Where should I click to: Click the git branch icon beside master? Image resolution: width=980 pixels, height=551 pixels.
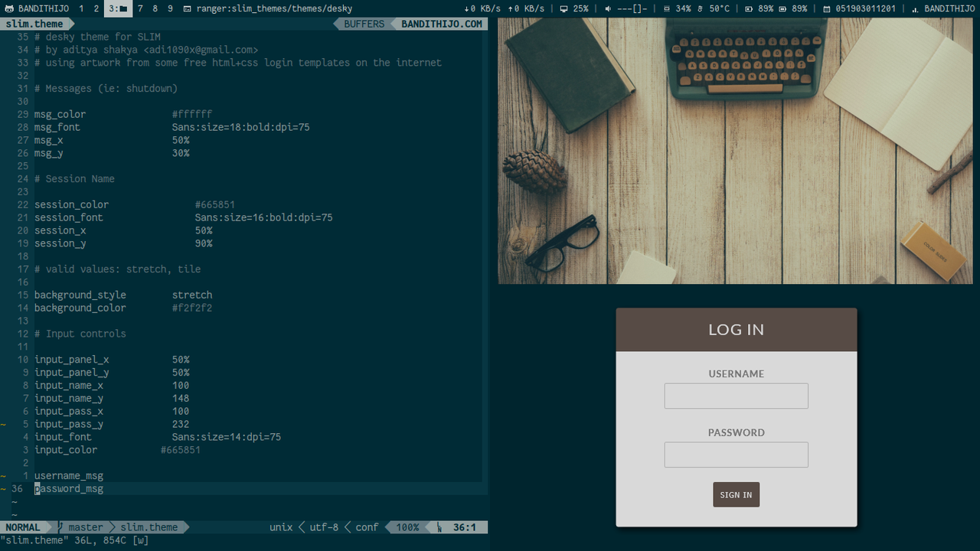[x=61, y=527]
